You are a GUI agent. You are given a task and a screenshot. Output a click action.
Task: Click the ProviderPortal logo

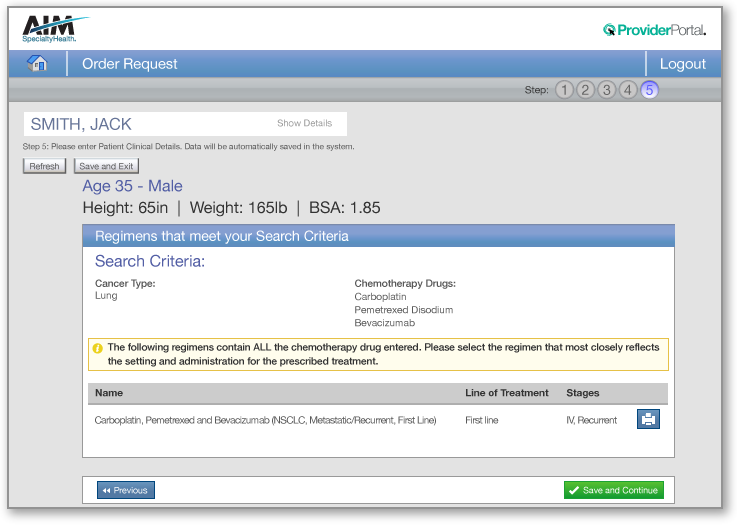[x=654, y=30]
